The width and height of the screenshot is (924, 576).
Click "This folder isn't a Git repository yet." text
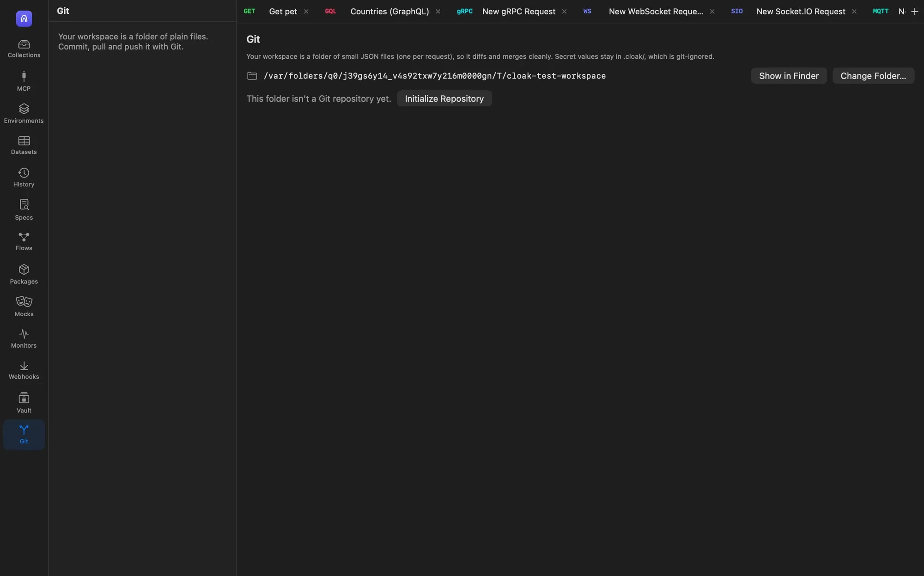tap(318, 98)
